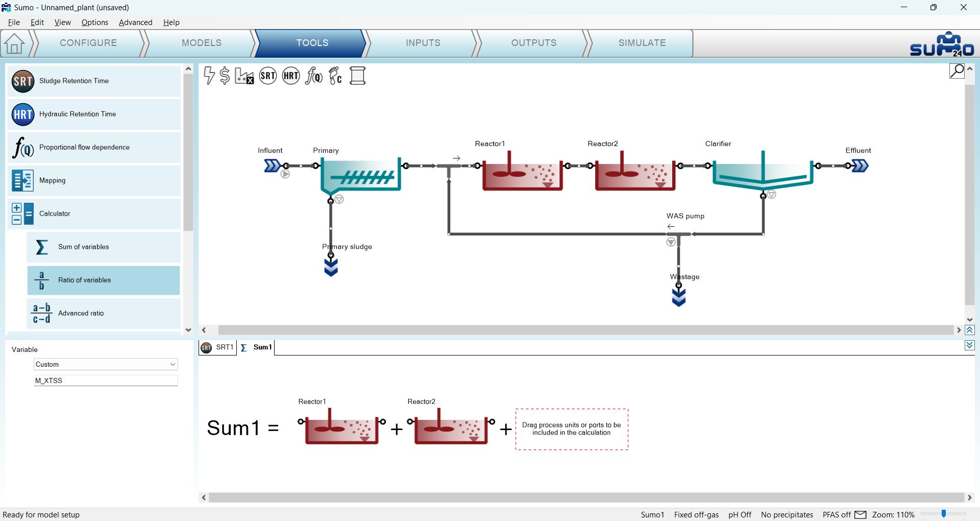The image size is (980, 521).
Task: Switch to the Sum1 tab
Action: pos(257,347)
